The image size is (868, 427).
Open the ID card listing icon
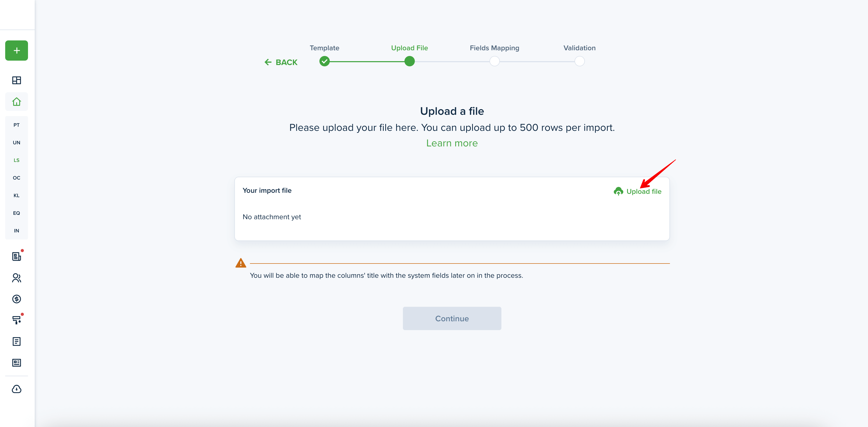coord(17,363)
